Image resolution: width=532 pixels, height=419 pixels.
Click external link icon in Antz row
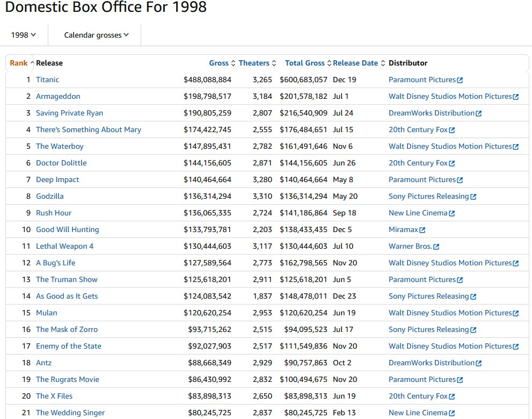(478, 363)
